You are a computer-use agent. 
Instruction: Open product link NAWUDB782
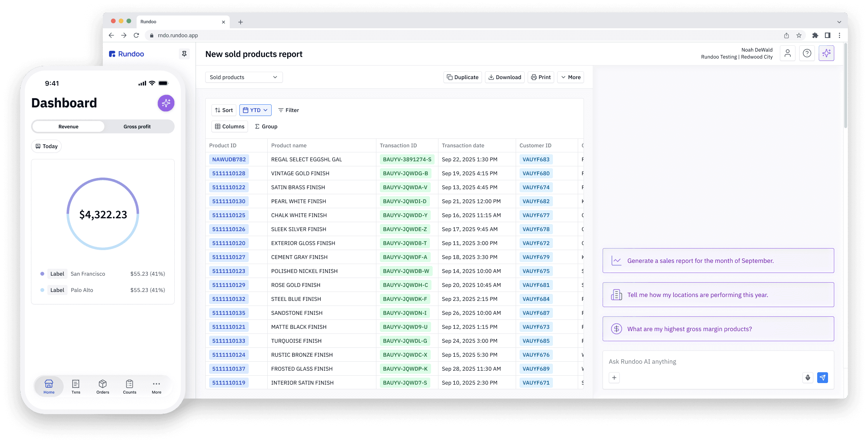[229, 159]
